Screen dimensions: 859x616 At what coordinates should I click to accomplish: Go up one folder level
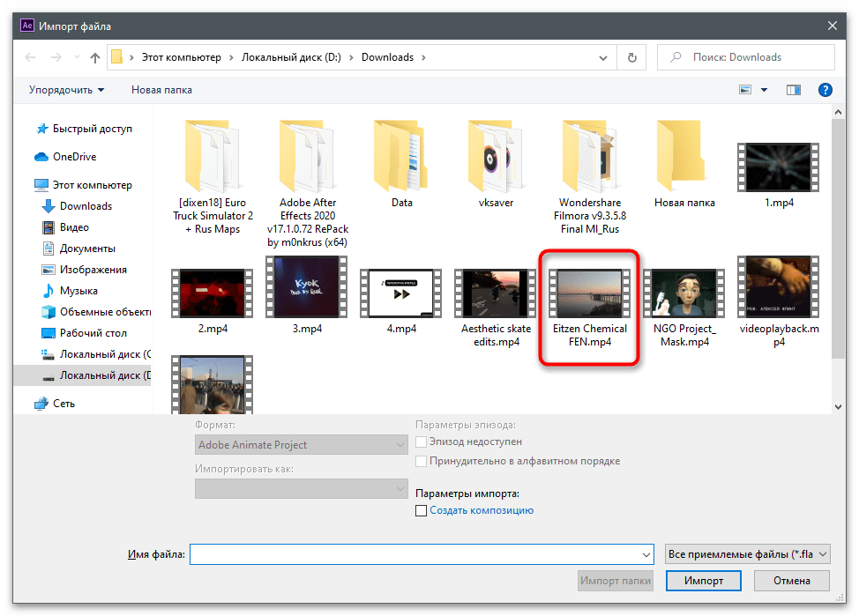[94, 57]
